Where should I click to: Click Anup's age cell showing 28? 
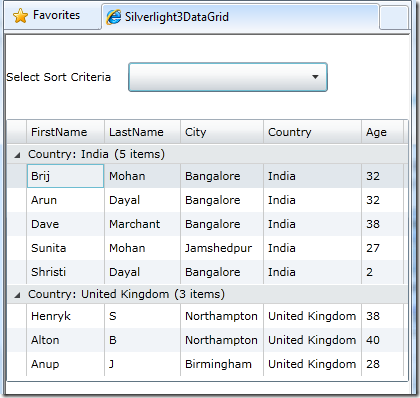(382, 364)
